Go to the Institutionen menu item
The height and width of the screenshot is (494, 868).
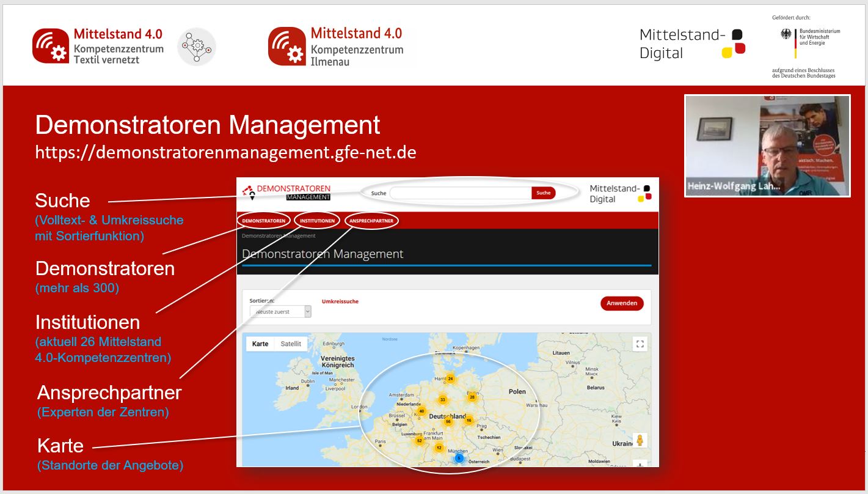click(317, 221)
